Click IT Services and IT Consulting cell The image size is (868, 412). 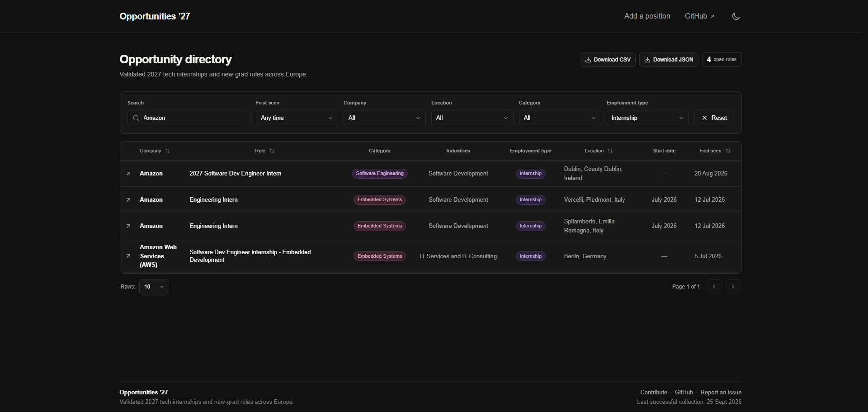pos(458,256)
